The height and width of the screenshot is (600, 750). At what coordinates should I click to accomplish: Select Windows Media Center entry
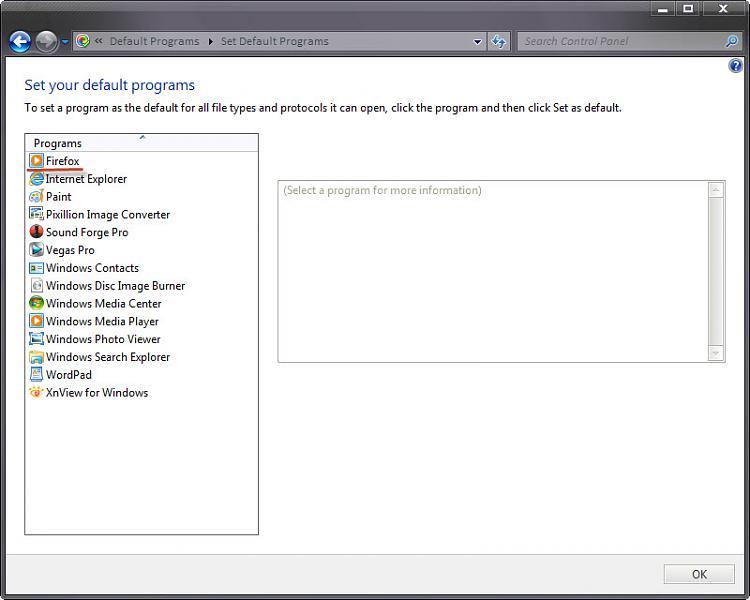103,303
